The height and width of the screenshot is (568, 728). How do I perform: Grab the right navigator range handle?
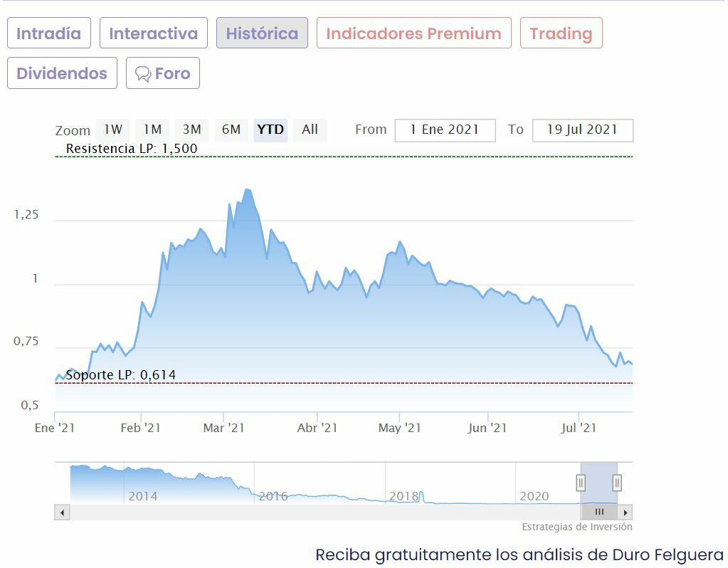click(x=617, y=483)
